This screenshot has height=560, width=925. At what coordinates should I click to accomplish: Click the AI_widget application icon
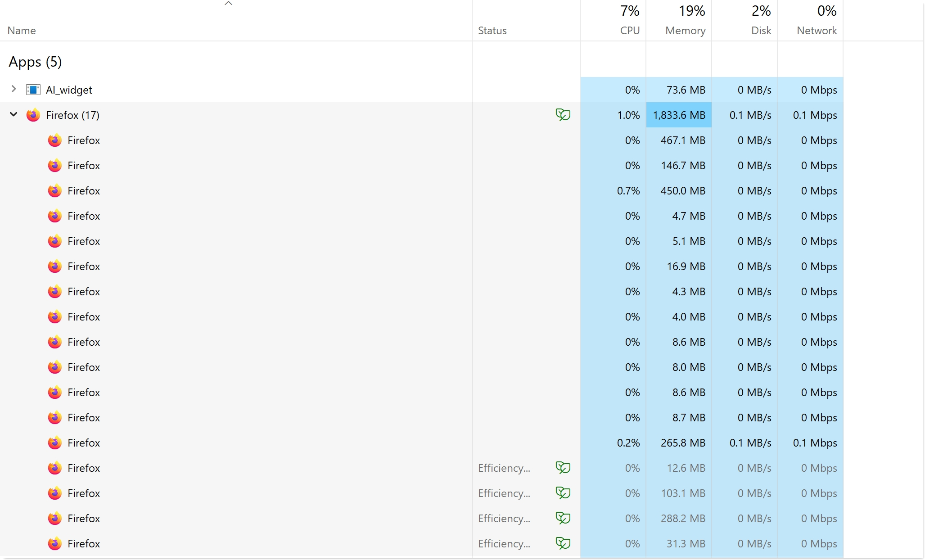33,90
